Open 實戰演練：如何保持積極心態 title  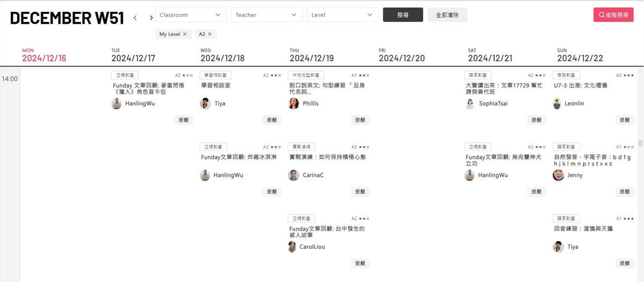click(x=327, y=157)
